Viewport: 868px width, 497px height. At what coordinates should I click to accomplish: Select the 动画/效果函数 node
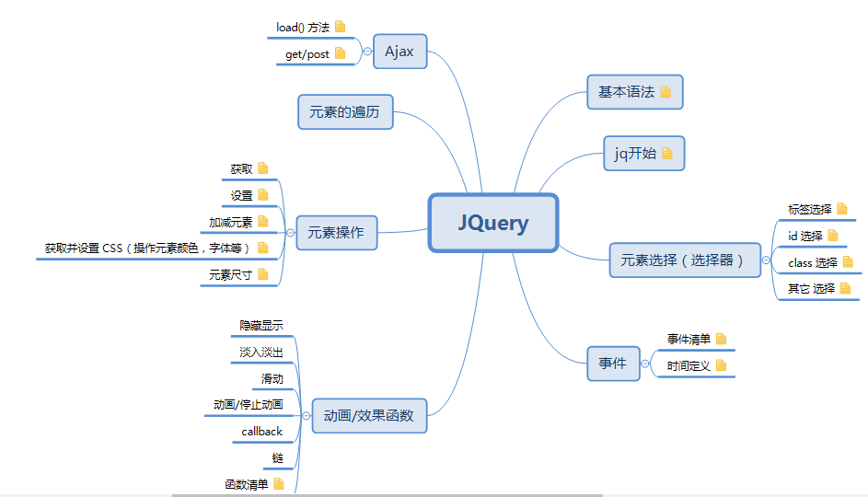tap(369, 416)
